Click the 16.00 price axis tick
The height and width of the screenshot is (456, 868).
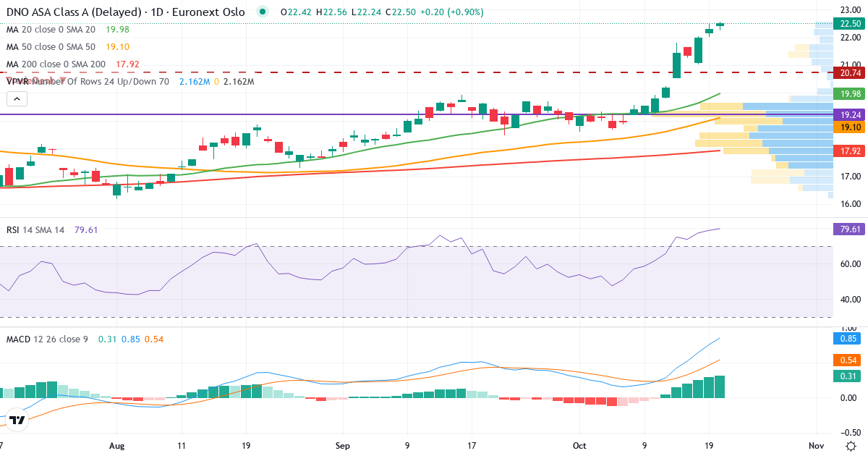pyautogui.click(x=849, y=203)
